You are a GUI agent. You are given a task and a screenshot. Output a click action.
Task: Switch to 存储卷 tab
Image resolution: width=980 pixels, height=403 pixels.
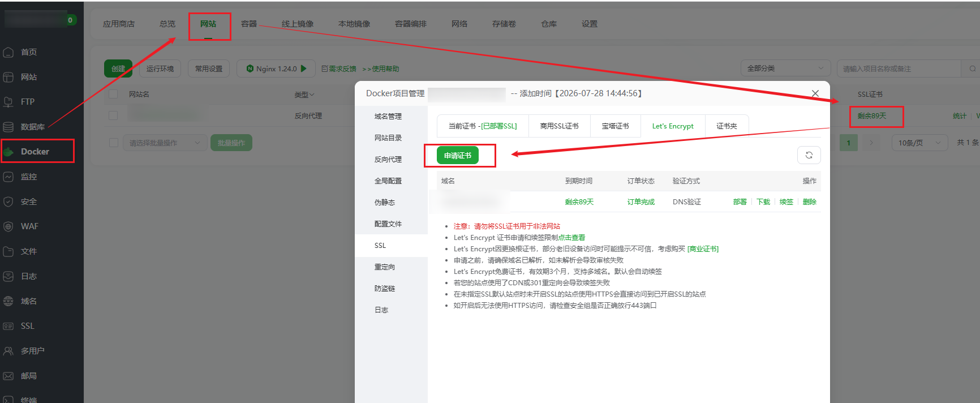tap(504, 24)
